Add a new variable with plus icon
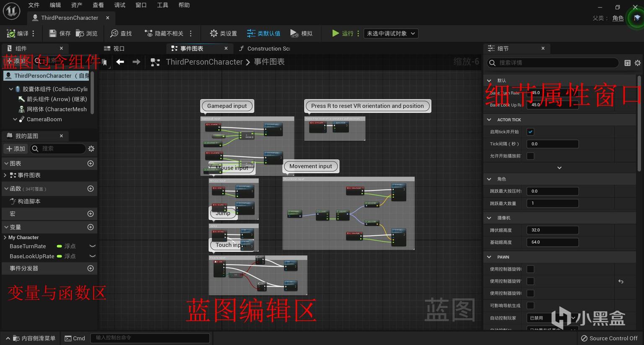This screenshot has width=644, height=345. (x=90, y=227)
